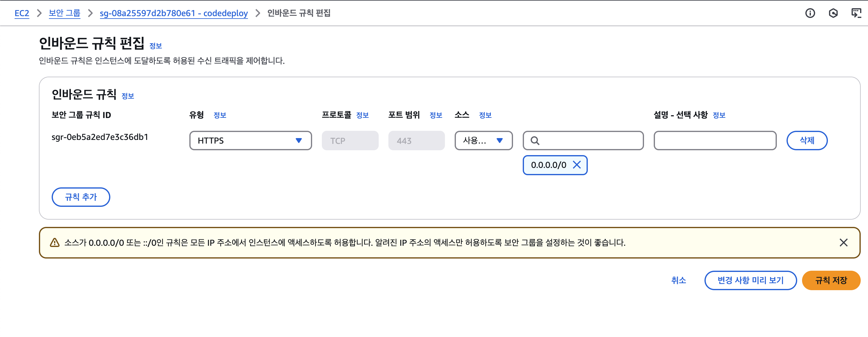868x337 pixels.
Task: Go to 보안 그룹 breadcrumb
Action: pos(64,13)
